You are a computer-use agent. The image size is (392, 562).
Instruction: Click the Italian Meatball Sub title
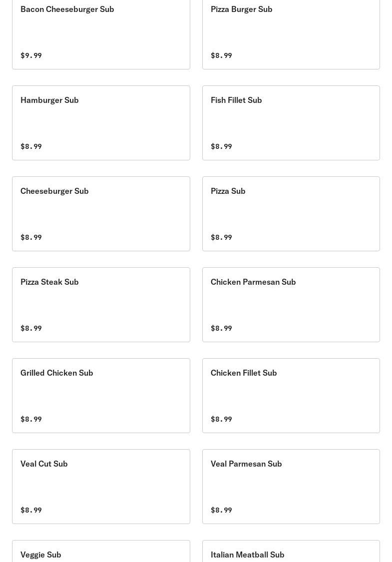247,555
